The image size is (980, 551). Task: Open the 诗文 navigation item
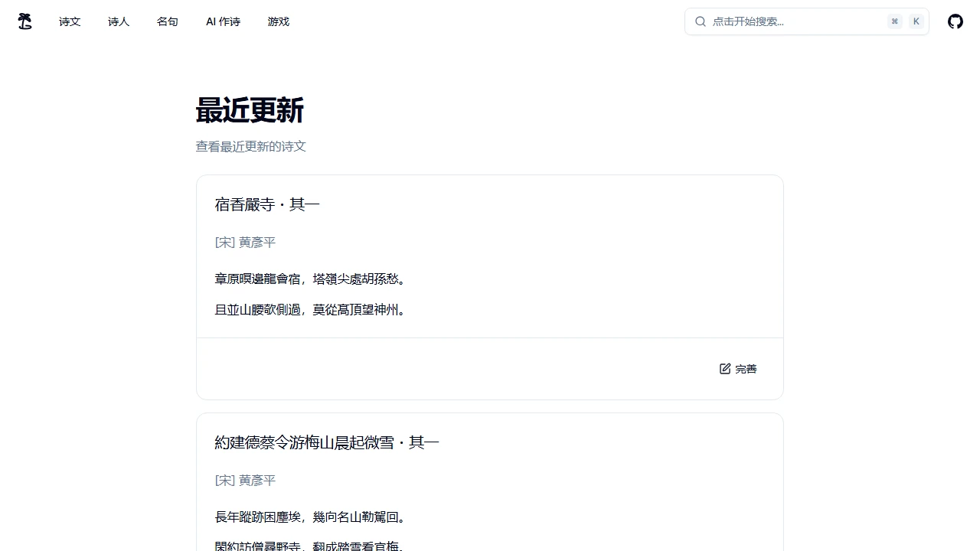pos(70,21)
